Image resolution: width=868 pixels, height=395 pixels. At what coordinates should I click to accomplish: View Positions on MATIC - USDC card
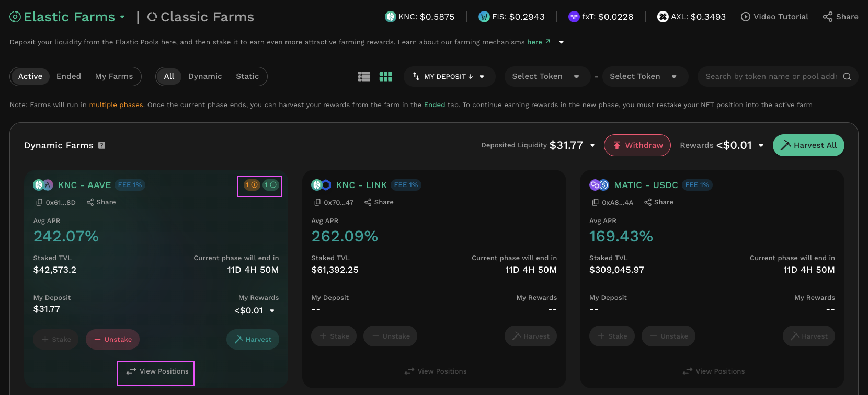[x=713, y=371]
